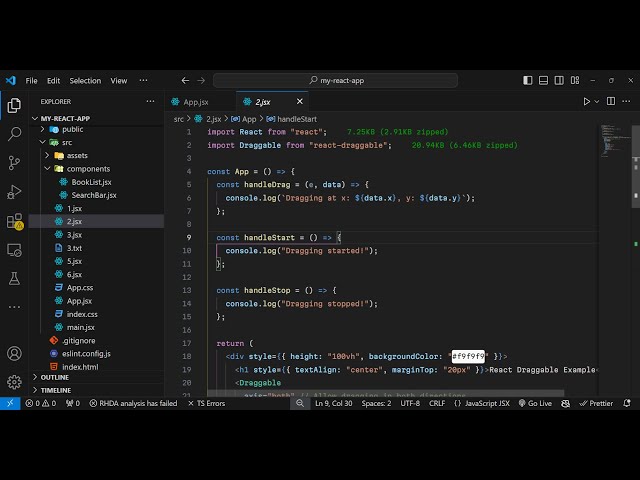This screenshot has height=480, width=640.
Task: Expand the public folder
Action: tap(72, 129)
